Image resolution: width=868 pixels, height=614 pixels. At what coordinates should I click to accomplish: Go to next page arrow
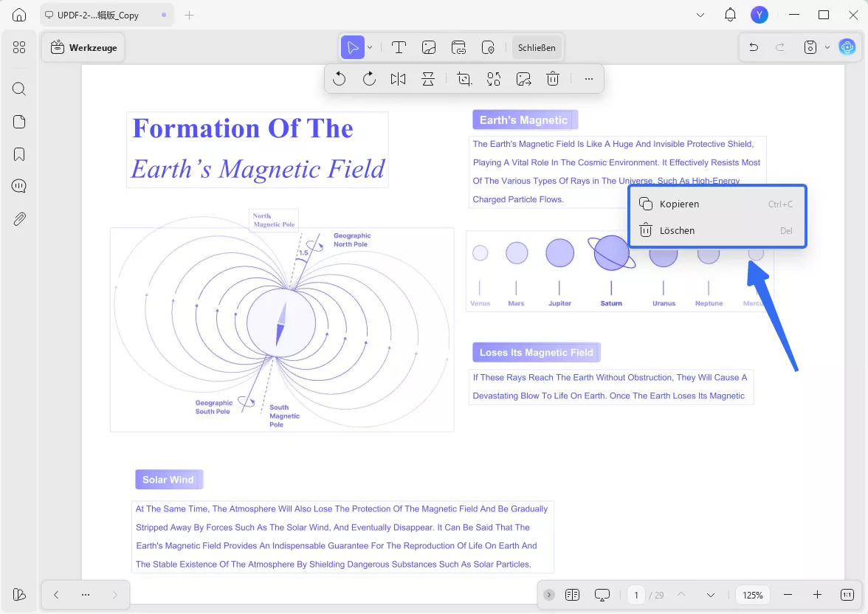coord(711,595)
